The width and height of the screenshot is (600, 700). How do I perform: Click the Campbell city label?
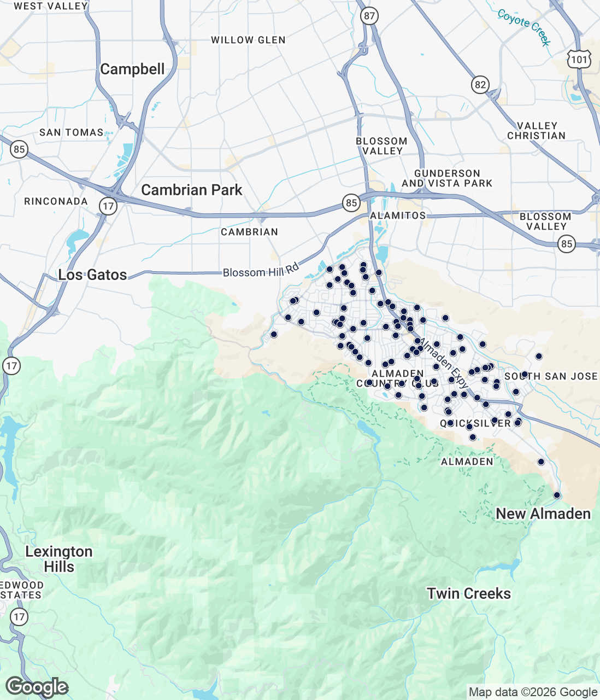pyautogui.click(x=132, y=69)
